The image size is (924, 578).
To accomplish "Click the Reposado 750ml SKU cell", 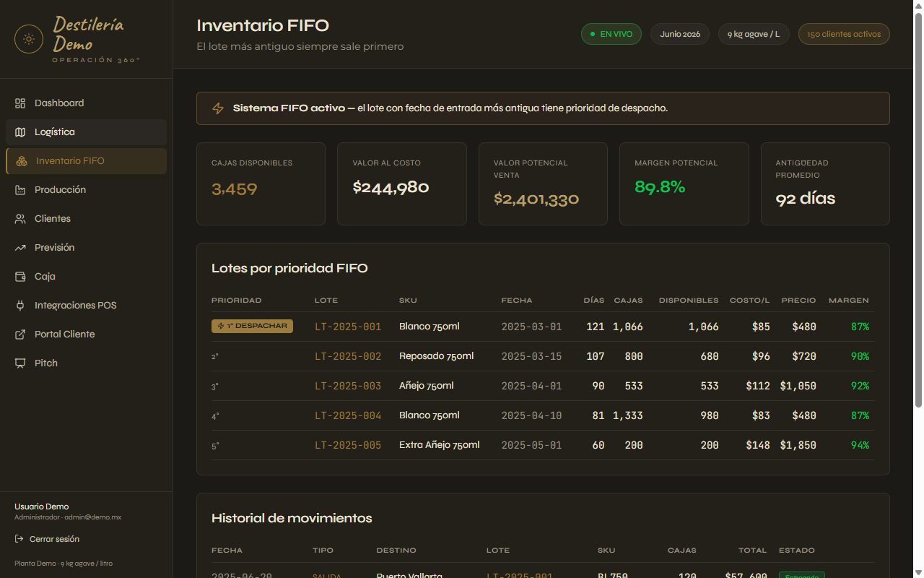I will pyautogui.click(x=436, y=356).
